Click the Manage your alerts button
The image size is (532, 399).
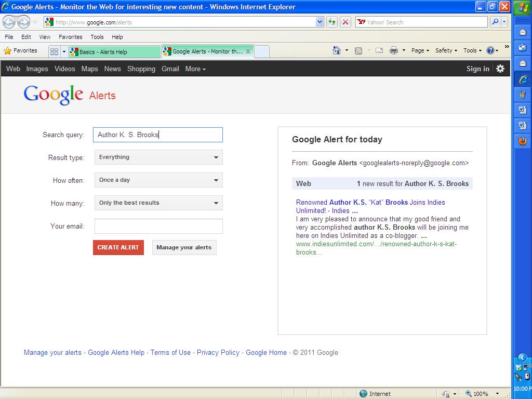coord(184,248)
